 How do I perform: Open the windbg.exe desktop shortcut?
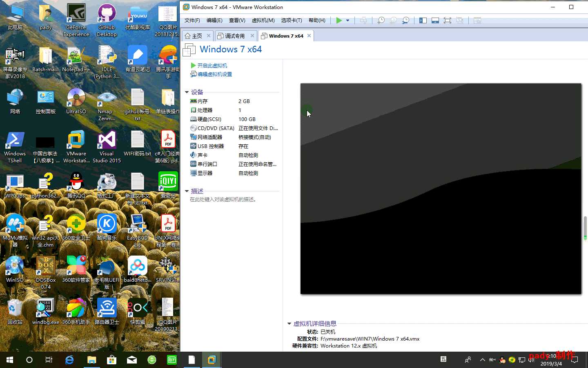pos(45,312)
